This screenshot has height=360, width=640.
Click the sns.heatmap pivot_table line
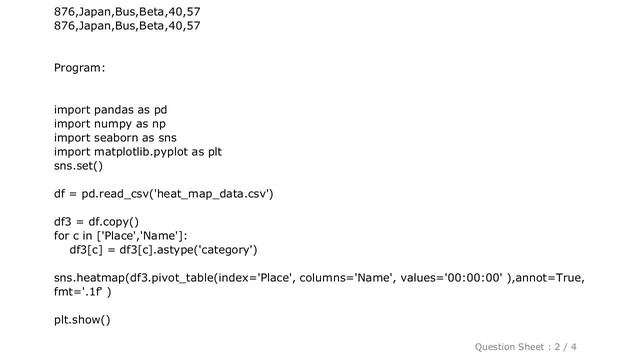(x=319, y=278)
